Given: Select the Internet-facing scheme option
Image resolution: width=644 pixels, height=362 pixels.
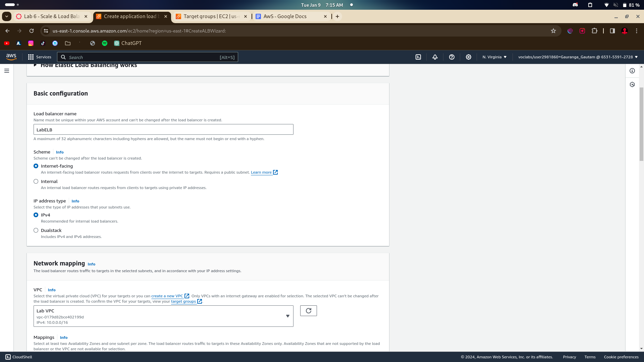Looking at the screenshot, I should click(x=36, y=166).
